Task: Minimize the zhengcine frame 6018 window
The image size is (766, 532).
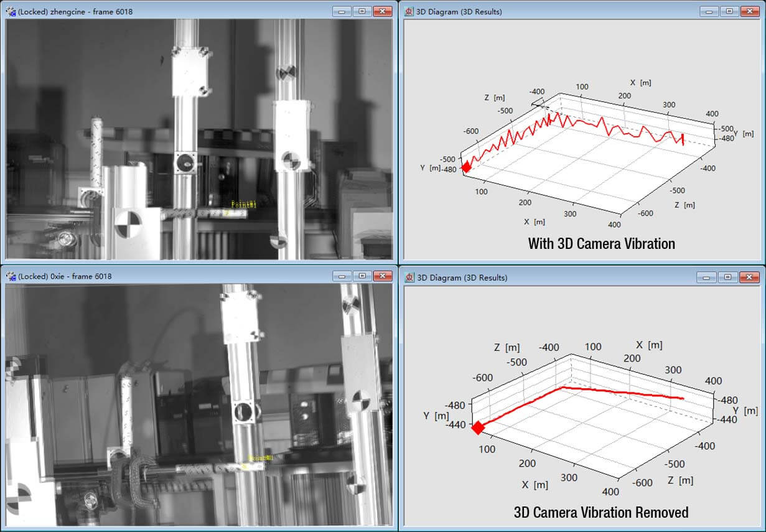Action: 342,11
